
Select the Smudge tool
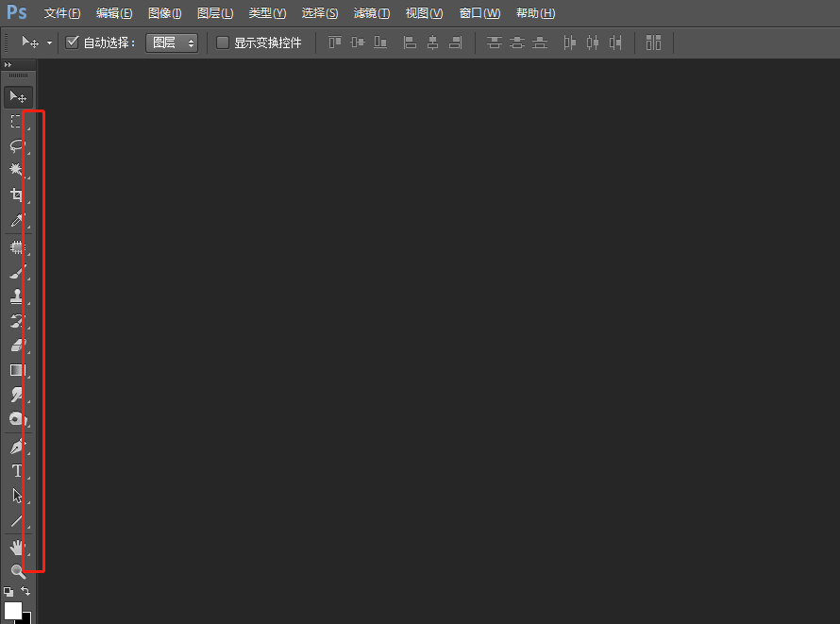[17, 395]
